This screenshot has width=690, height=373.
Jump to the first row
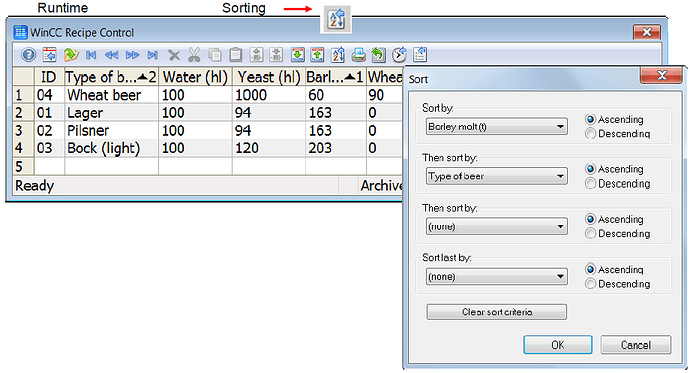(x=91, y=55)
